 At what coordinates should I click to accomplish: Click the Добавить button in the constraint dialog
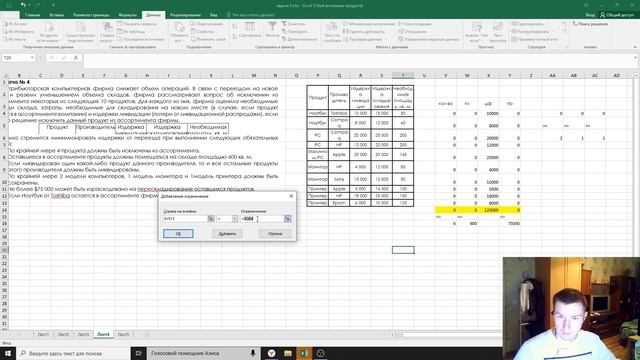(x=227, y=233)
